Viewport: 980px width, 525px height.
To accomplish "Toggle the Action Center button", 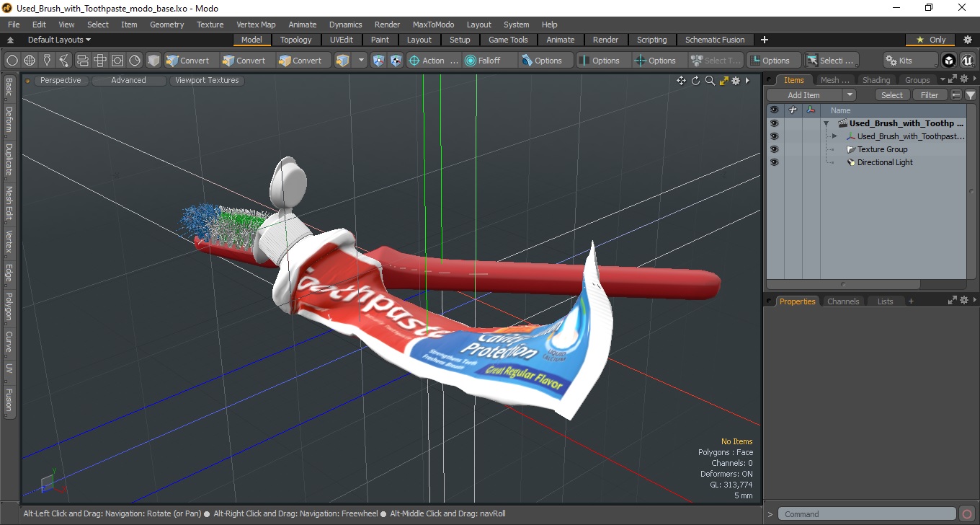I will pos(434,61).
